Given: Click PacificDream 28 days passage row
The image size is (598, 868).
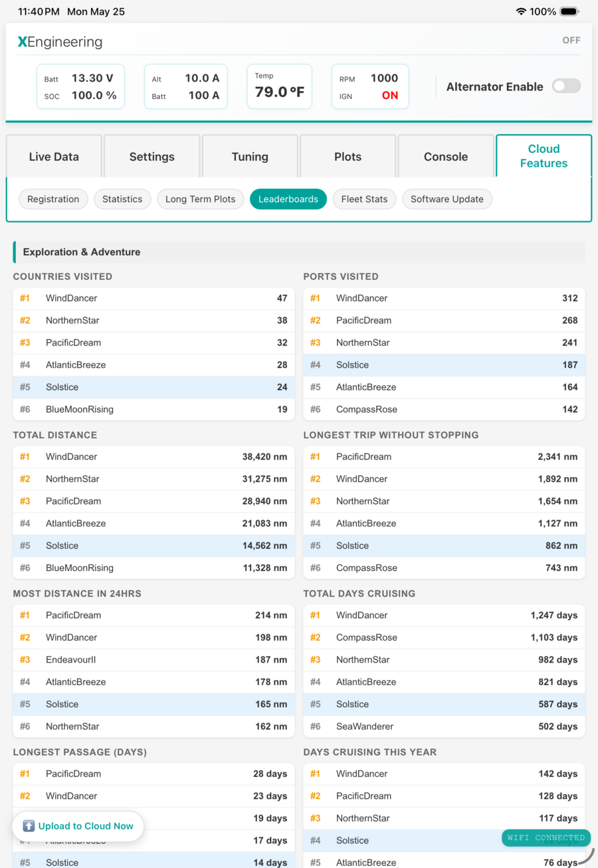Looking at the screenshot, I should click(x=153, y=774).
